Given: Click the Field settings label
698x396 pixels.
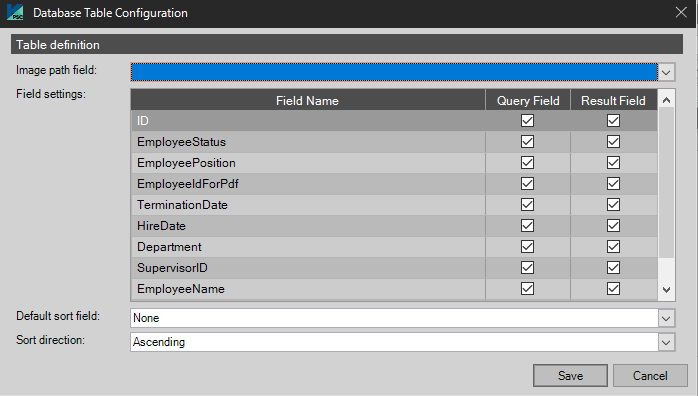Looking at the screenshot, I should [x=51, y=94].
